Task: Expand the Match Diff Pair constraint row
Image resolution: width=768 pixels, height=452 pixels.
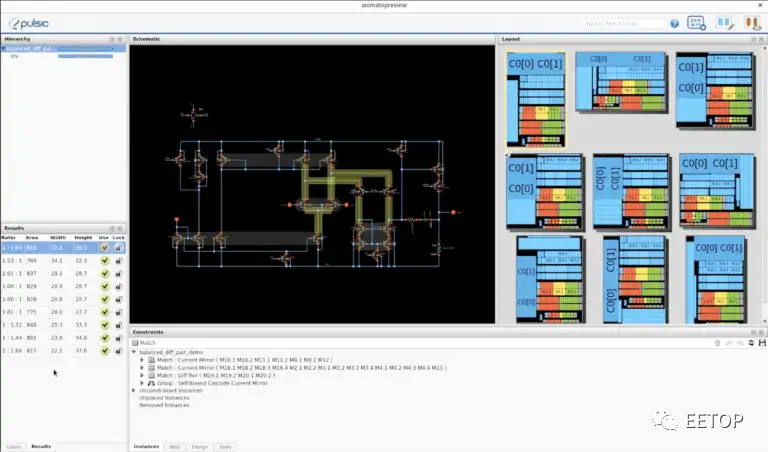Action: (x=142, y=375)
